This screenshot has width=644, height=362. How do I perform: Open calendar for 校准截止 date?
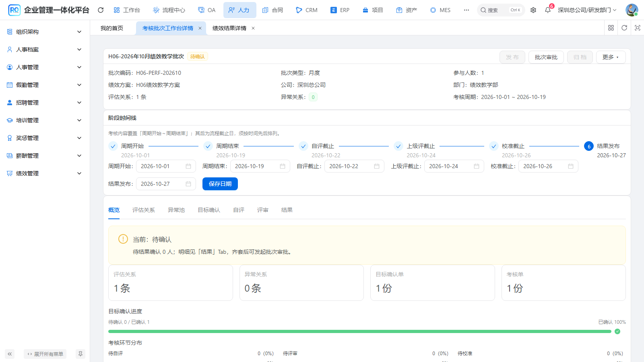pos(571,166)
